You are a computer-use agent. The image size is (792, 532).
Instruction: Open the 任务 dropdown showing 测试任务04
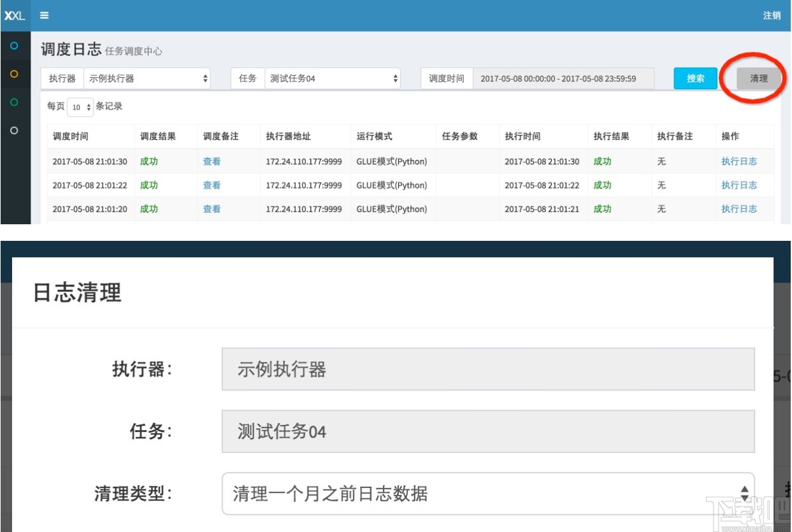click(333, 78)
